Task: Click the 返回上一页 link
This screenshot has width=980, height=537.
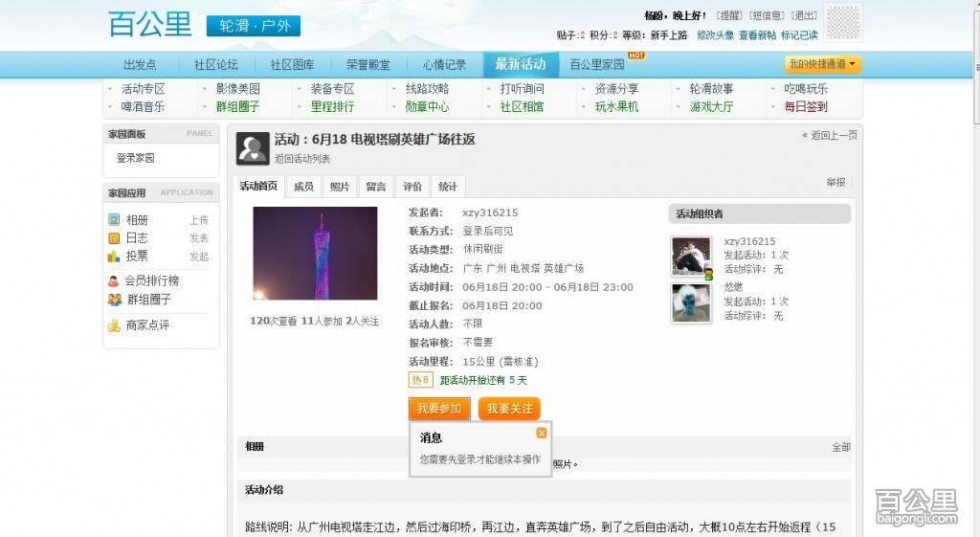Action: click(x=830, y=135)
